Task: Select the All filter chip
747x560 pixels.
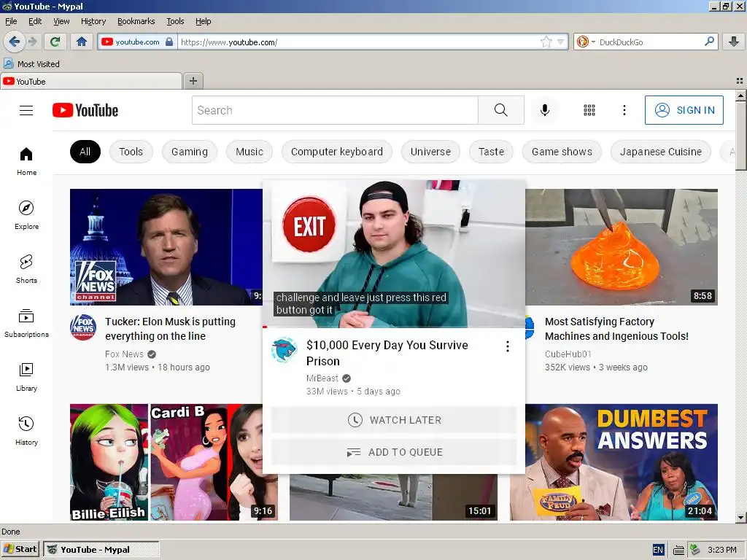Action: (85, 152)
